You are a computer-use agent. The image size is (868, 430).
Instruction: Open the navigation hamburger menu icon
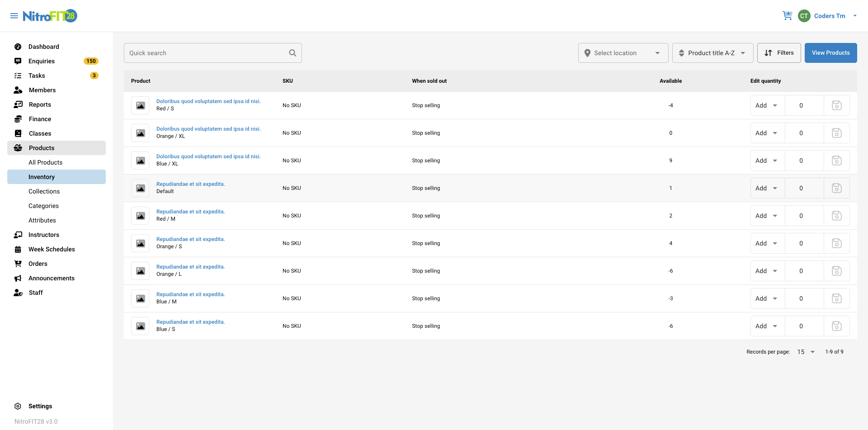point(14,15)
